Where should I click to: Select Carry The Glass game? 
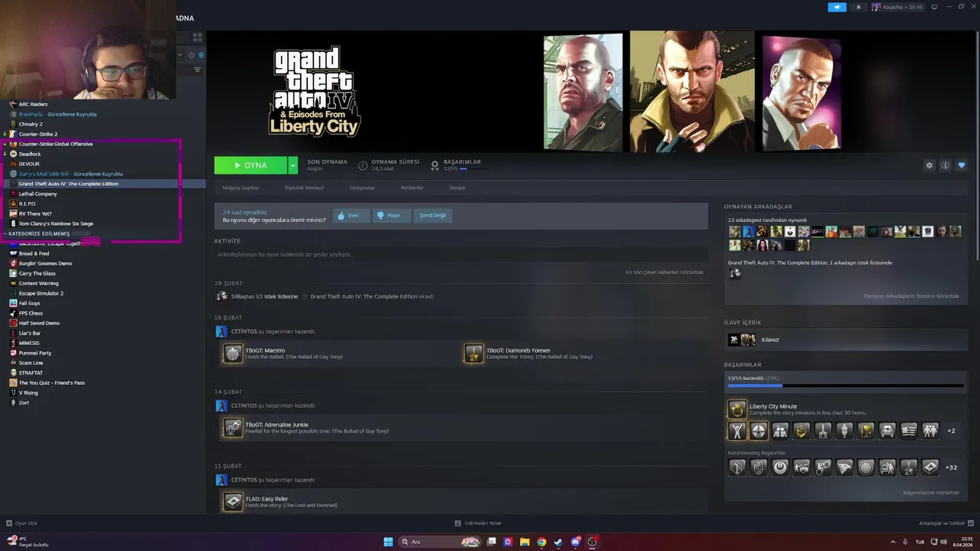coord(37,273)
